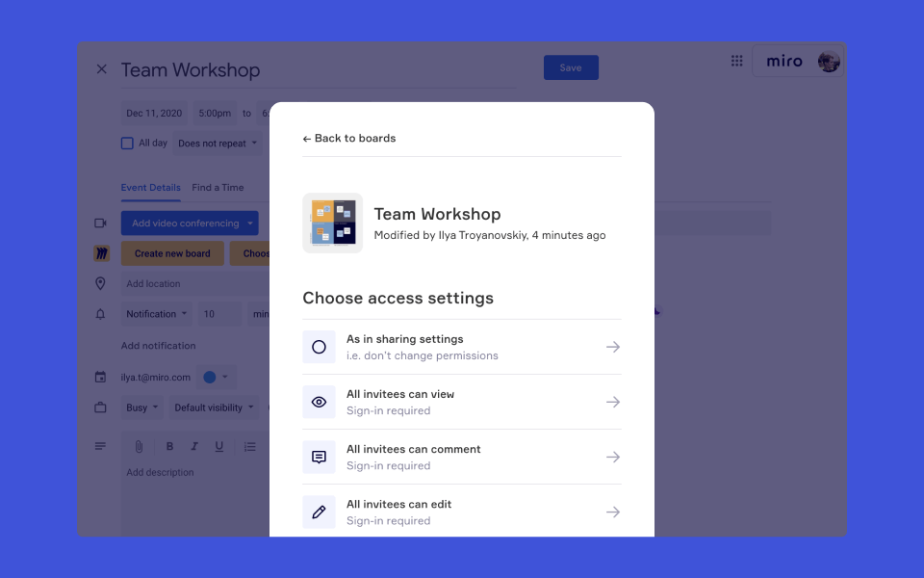Click the notification value 10 field
Image resolution: width=924 pixels, height=578 pixels.
pos(219,314)
